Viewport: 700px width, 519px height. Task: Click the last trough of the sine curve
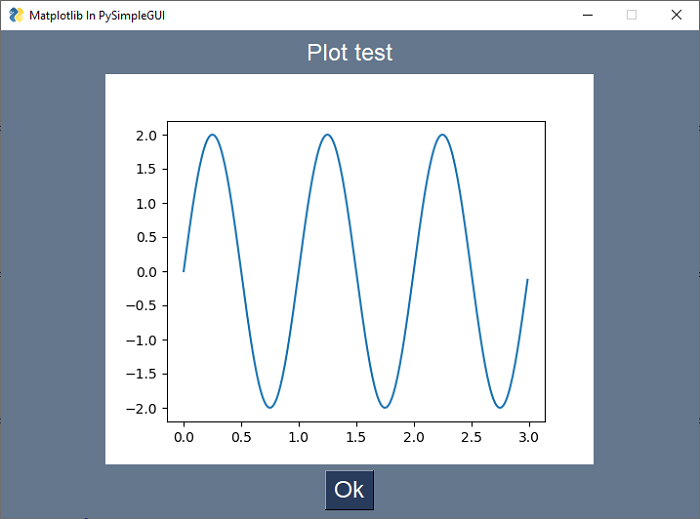pyautogui.click(x=499, y=407)
